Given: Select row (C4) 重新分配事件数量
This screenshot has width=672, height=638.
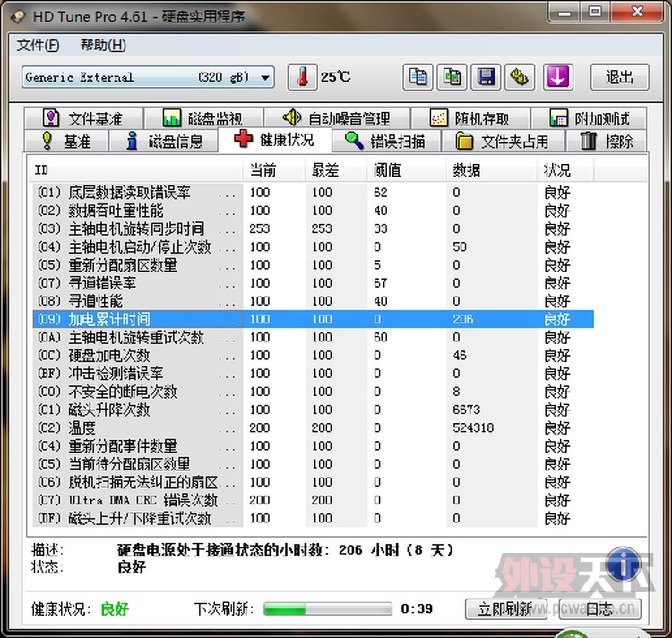Looking at the screenshot, I should point(314,445).
